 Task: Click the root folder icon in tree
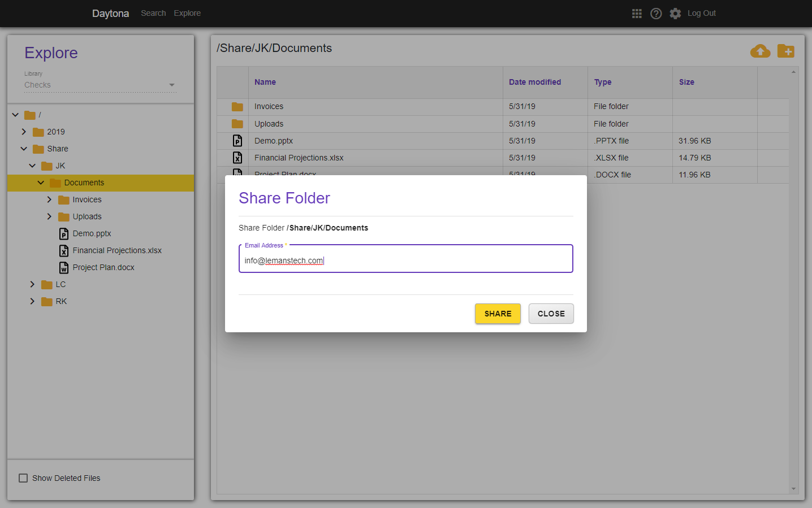pyautogui.click(x=30, y=115)
